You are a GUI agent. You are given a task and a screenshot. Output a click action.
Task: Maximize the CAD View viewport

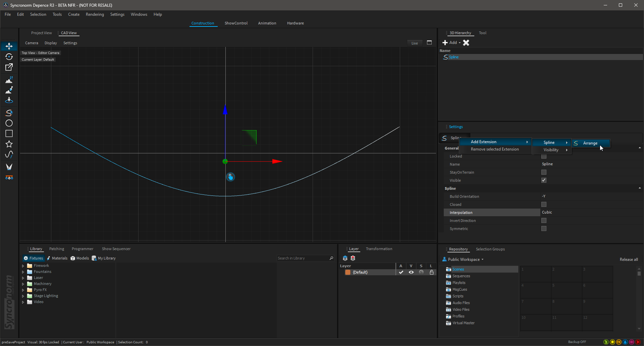click(x=429, y=43)
